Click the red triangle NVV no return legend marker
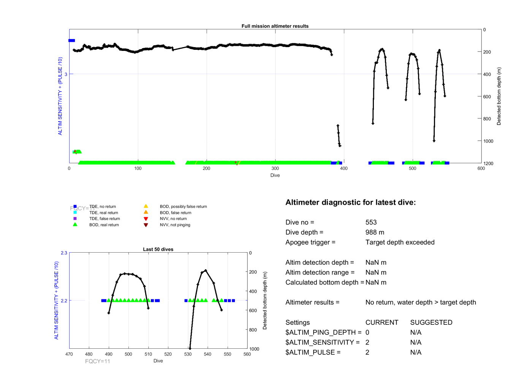 pos(146,219)
